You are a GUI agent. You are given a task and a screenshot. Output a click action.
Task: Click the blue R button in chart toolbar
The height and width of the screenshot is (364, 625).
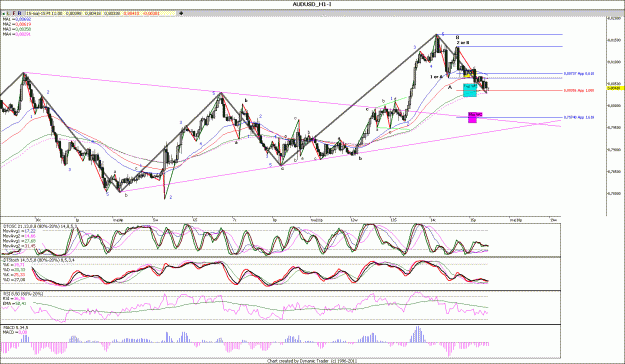pyautogui.click(x=19, y=13)
